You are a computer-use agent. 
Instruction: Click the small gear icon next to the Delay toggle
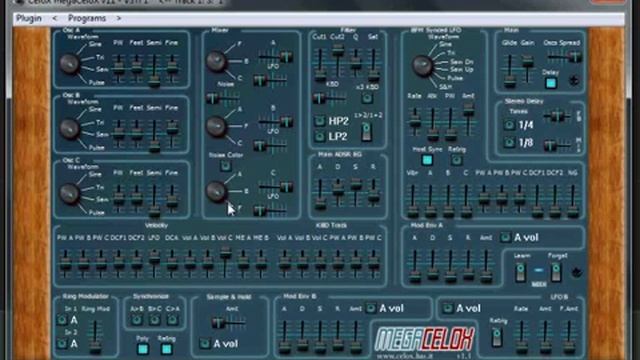click(x=574, y=80)
